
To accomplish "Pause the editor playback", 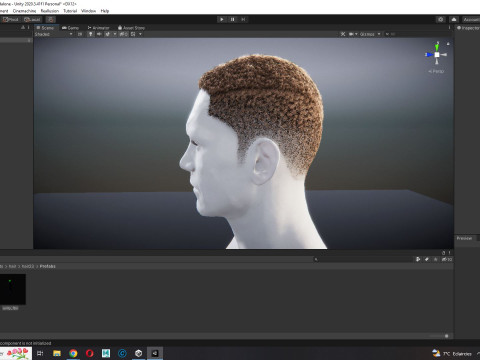I will coord(232,19).
